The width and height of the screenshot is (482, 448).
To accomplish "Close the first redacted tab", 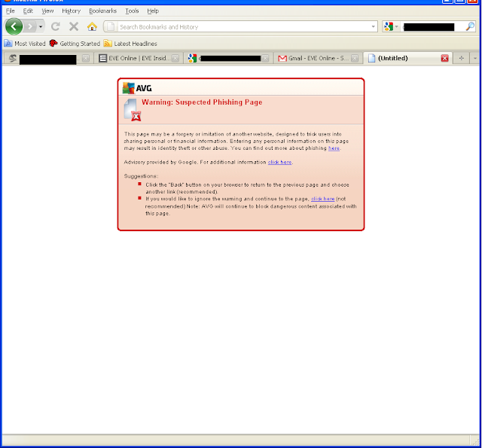I will pos(86,58).
